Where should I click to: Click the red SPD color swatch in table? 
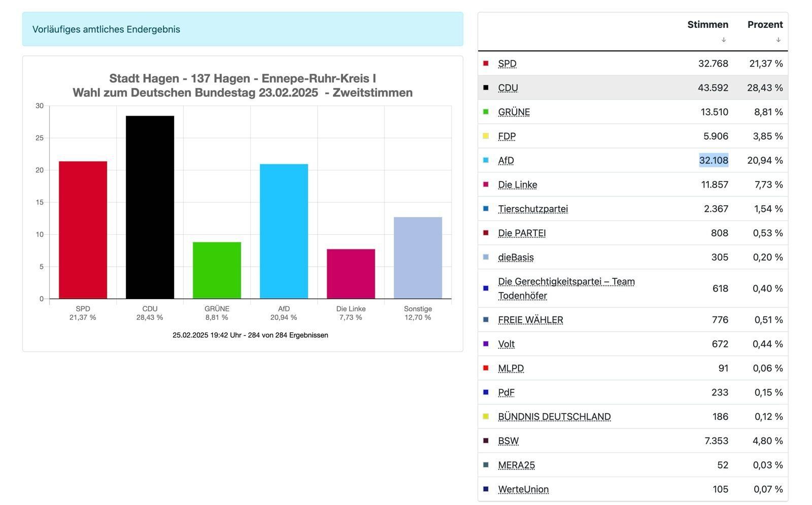(486, 63)
